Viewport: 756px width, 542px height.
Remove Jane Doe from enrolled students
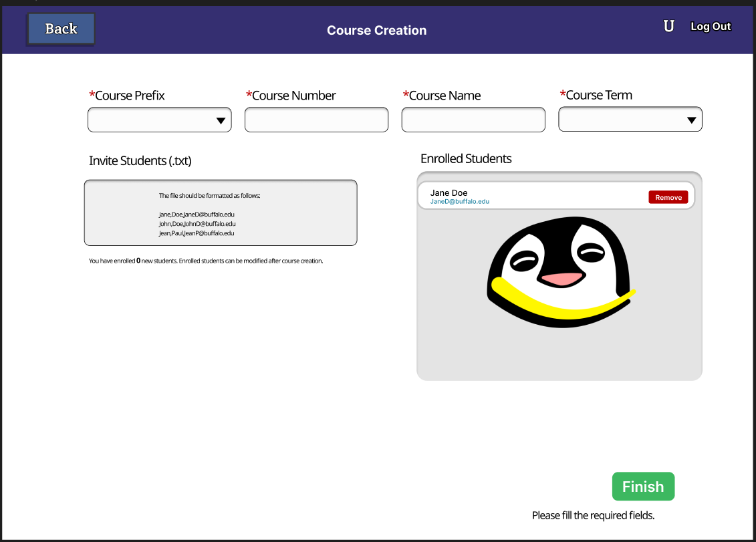[668, 197]
